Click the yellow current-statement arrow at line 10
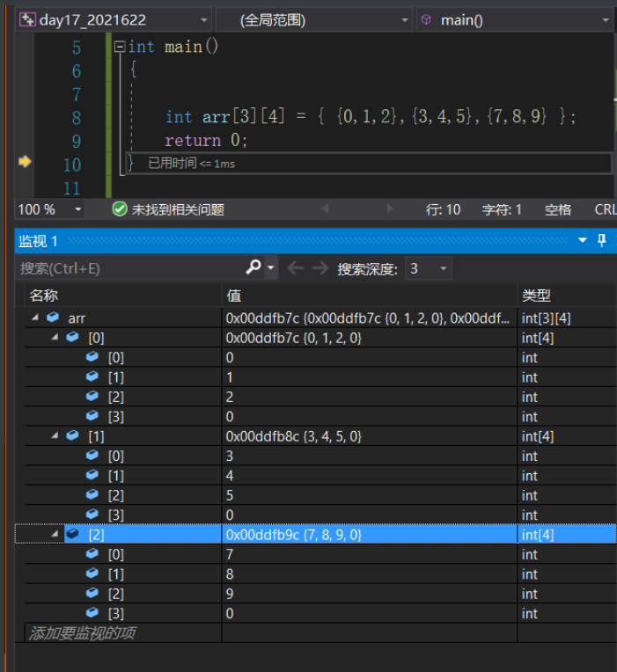This screenshot has width=617, height=672. (x=25, y=162)
